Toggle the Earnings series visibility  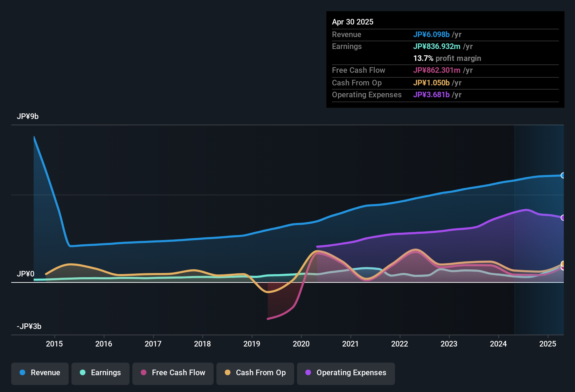[x=101, y=373]
